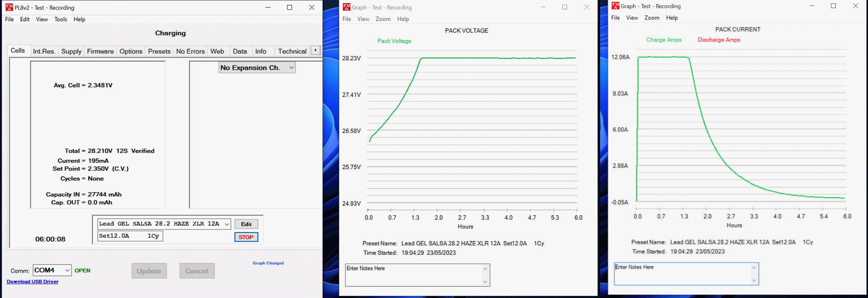Viewport: 868px width, 298px height.
Task: Click the Pack Current graph window icon
Action: coord(615,6)
